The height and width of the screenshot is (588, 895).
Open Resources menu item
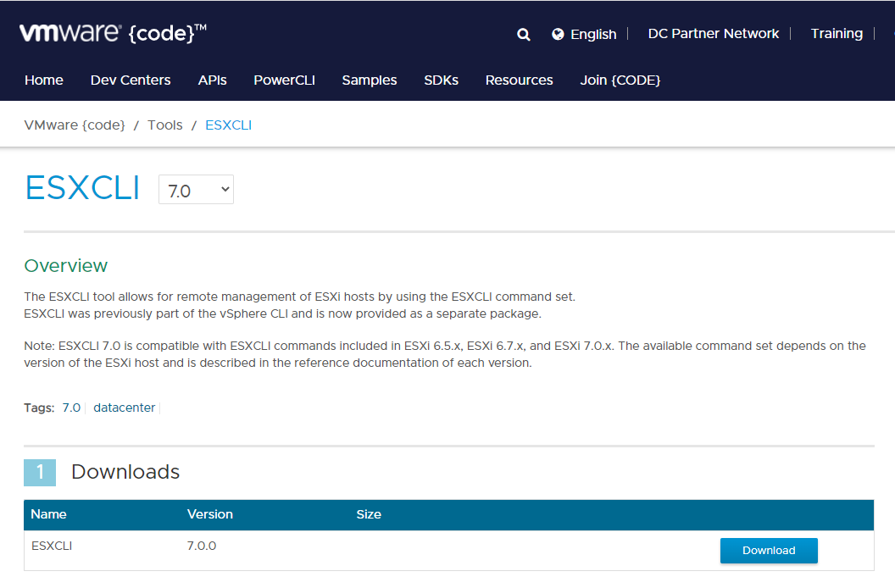519,80
